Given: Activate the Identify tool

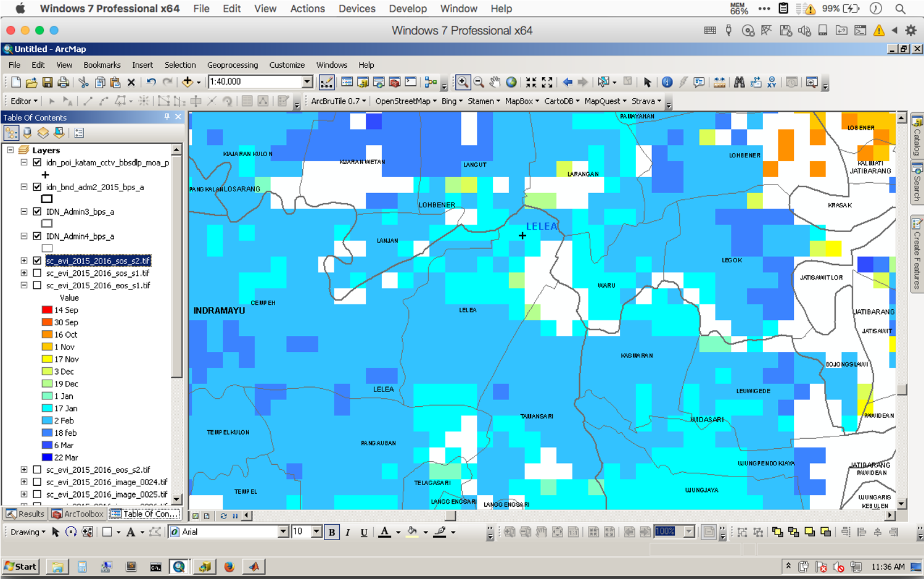Looking at the screenshot, I should pos(667,82).
